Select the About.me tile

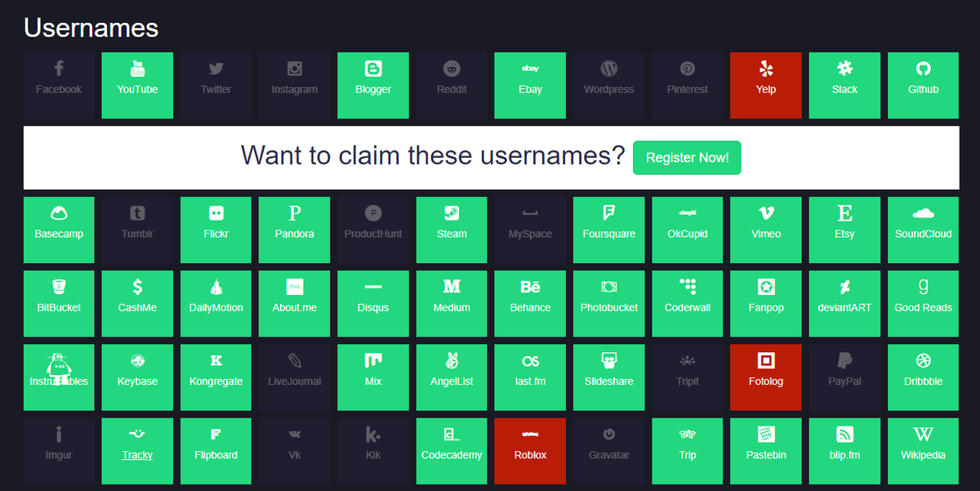tap(294, 304)
